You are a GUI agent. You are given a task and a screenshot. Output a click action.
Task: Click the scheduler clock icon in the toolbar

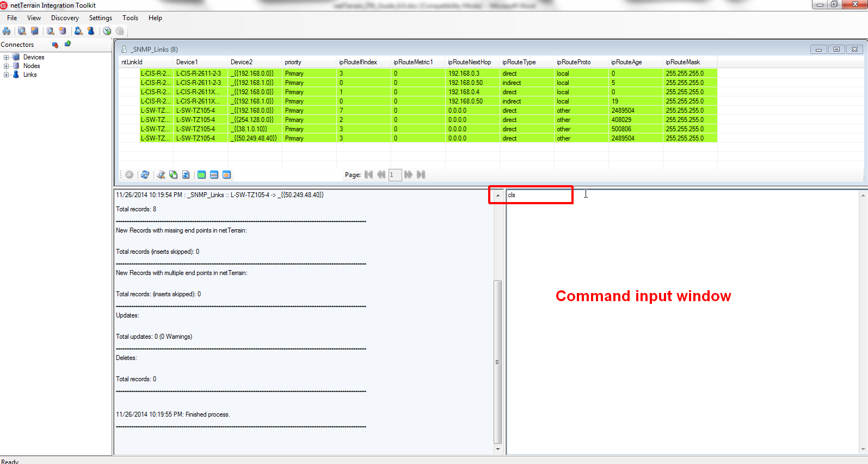(107, 31)
